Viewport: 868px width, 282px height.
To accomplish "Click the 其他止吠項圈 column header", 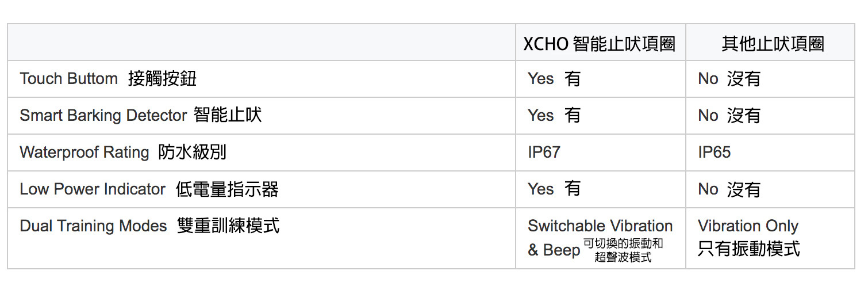I will (x=773, y=44).
